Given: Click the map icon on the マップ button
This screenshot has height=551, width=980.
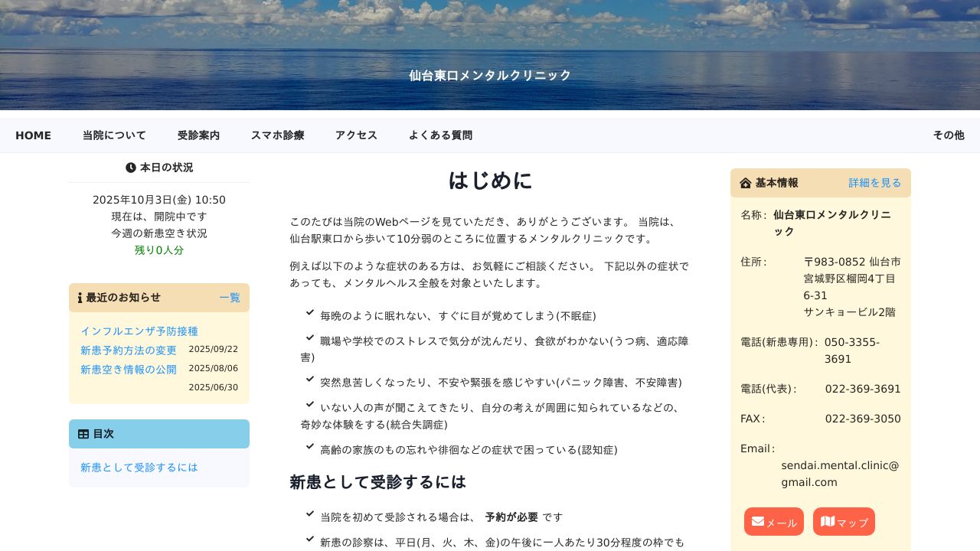Looking at the screenshot, I should pyautogui.click(x=828, y=521).
